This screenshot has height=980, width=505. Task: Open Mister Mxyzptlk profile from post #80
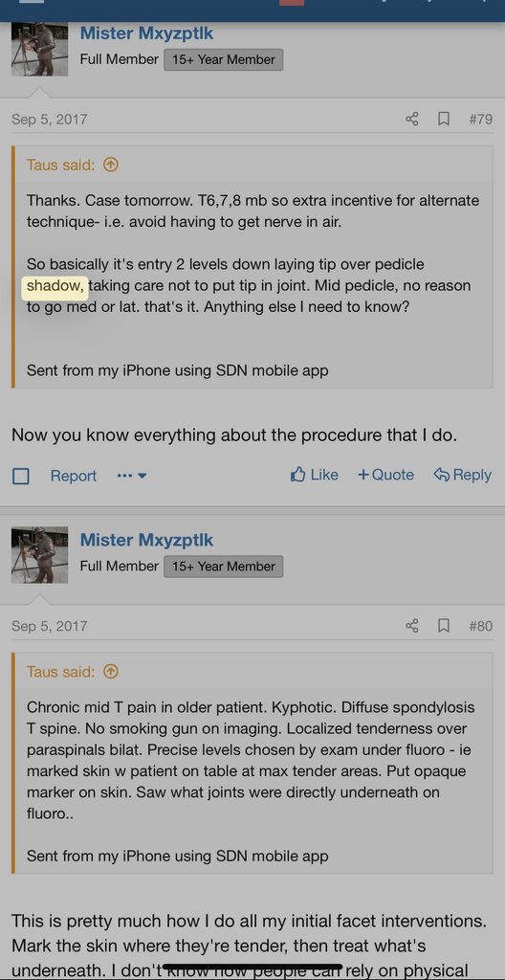[147, 540]
